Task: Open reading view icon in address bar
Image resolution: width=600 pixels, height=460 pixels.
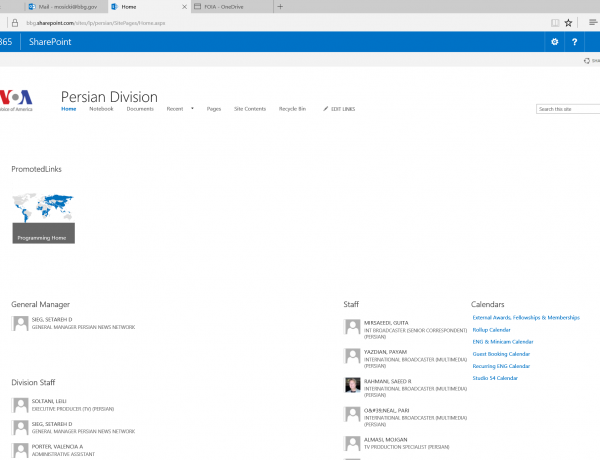Action: point(555,23)
